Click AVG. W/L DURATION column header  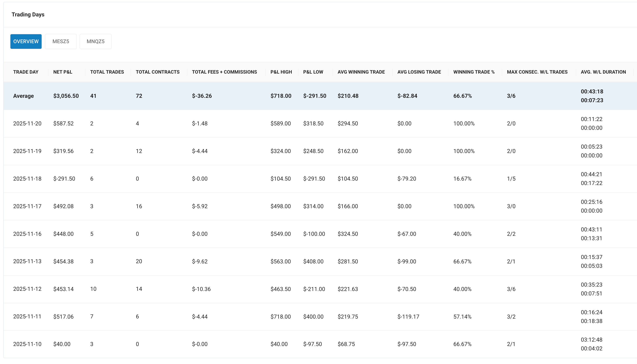(603, 72)
